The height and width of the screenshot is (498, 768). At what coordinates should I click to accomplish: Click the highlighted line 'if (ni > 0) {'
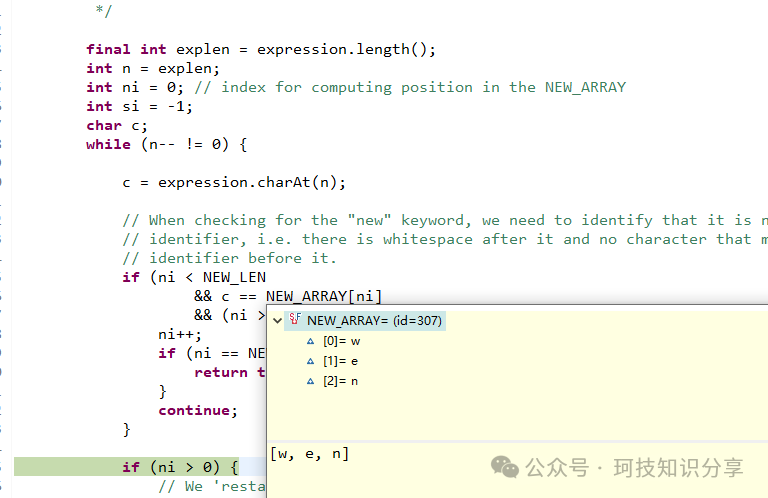pyautogui.click(x=180, y=467)
